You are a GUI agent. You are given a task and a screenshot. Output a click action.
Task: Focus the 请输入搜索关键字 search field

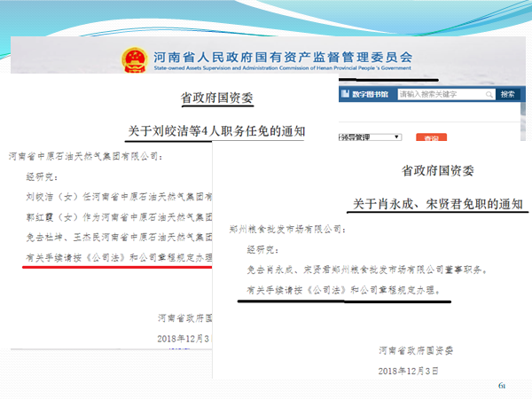coord(447,94)
